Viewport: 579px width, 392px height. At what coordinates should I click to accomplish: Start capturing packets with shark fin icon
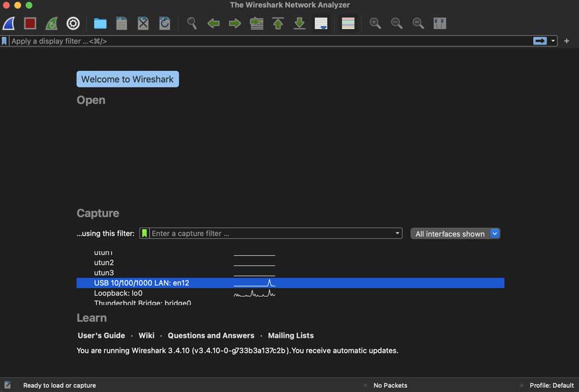click(x=9, y=24)
